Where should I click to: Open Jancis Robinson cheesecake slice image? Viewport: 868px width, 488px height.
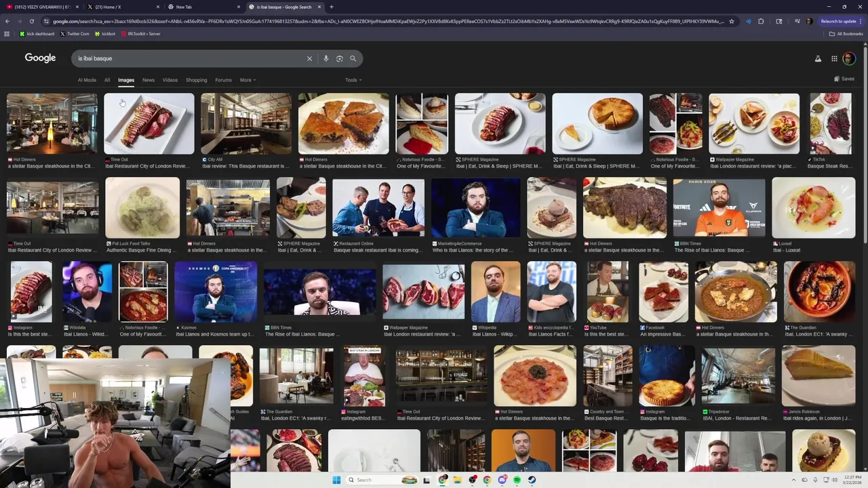(818, 376)
